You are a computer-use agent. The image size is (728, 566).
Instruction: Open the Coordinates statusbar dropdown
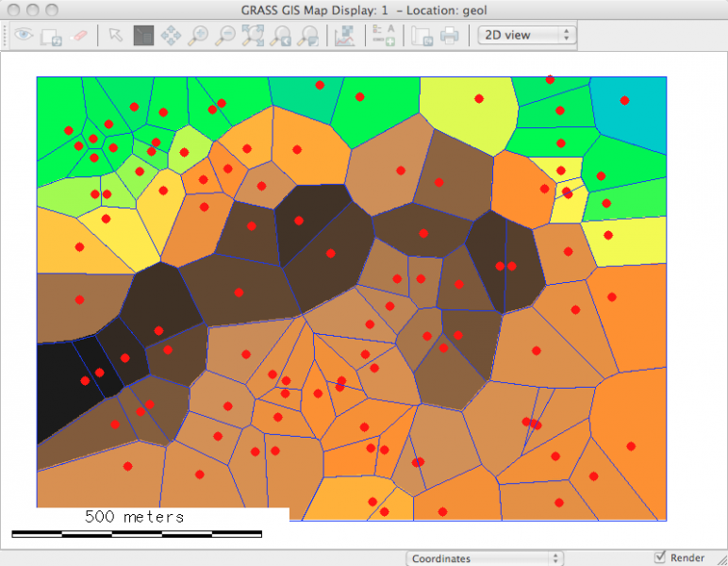point(484,558)
